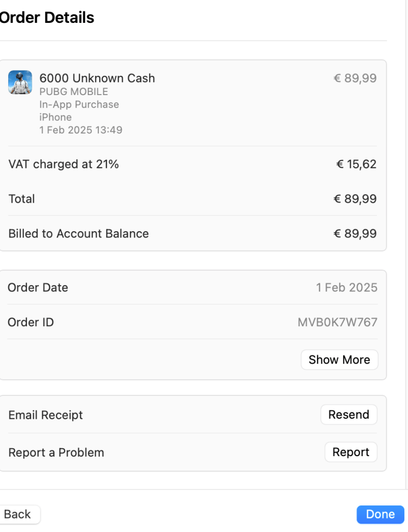408x532 pixels.
Task: Click the blue Done button
Action: [380, 514]
